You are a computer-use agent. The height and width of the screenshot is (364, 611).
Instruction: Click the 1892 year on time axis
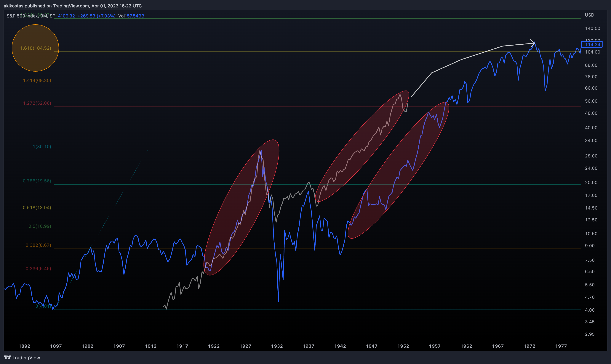[25, 346]
